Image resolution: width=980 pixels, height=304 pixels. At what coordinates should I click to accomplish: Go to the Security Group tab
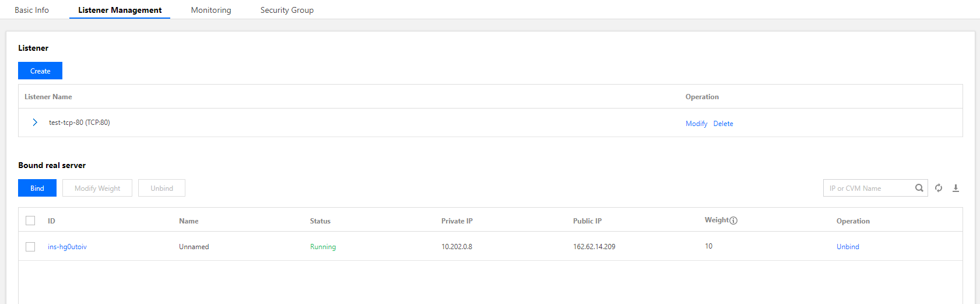point(287,10)
